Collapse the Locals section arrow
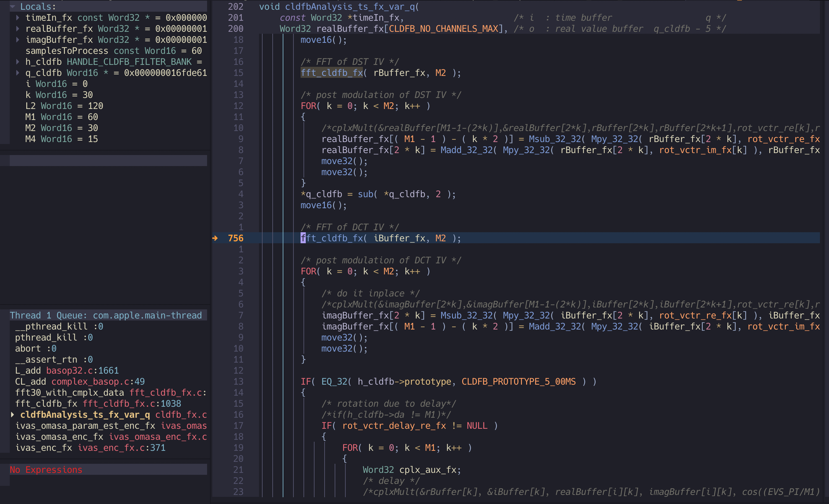Viewport: 829px width, 504px height. pos(13,6)
